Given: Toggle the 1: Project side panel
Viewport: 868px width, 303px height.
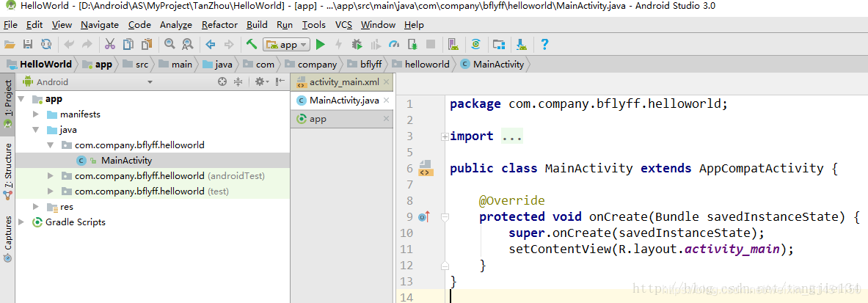Looking at the screenshot, I should tap(8, 105).
